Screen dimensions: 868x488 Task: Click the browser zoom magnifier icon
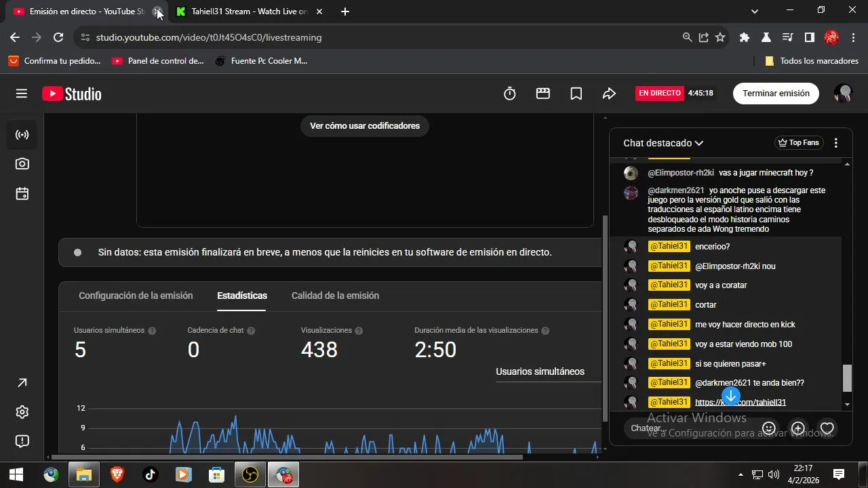(x=688, y=37)
